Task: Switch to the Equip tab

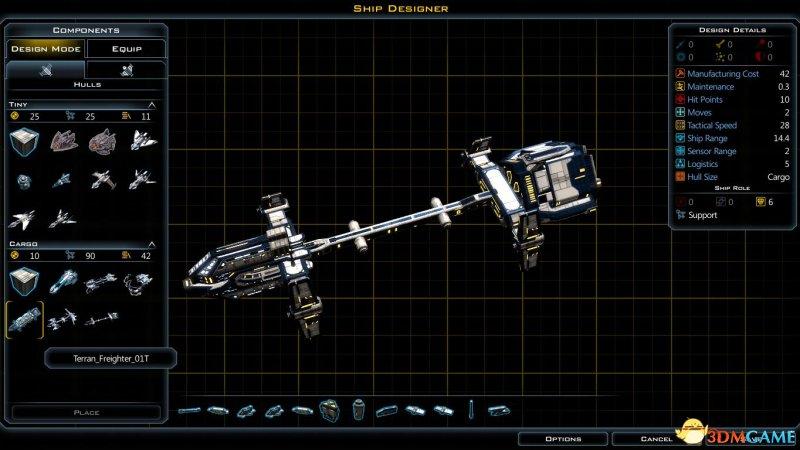Action: (127, 49)
